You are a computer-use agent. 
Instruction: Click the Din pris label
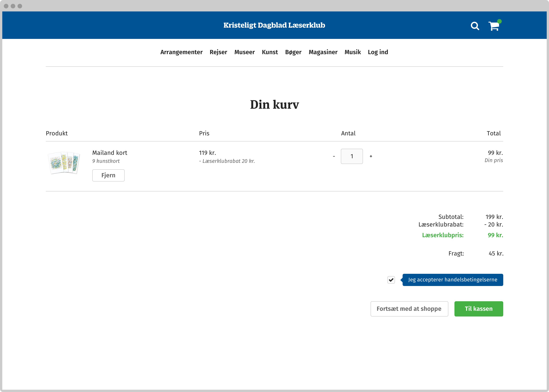tap(494, 160)
